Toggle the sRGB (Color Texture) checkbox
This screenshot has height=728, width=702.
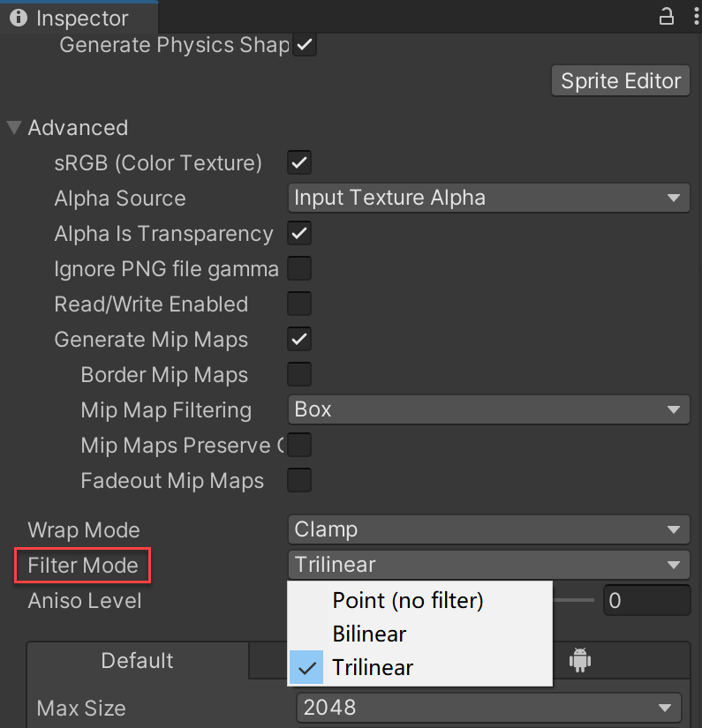pos(299,162)
